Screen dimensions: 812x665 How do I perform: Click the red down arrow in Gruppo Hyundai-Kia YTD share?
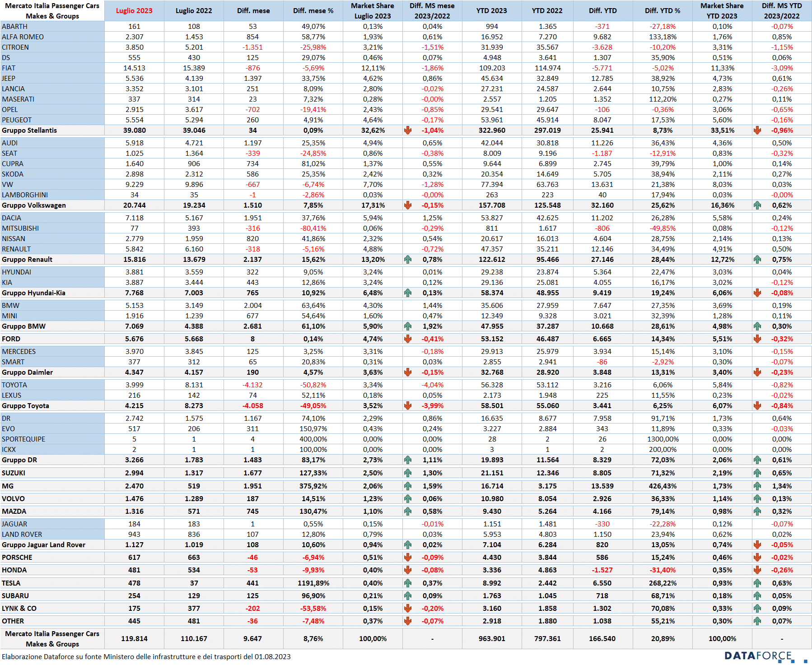tap(757, 293)
